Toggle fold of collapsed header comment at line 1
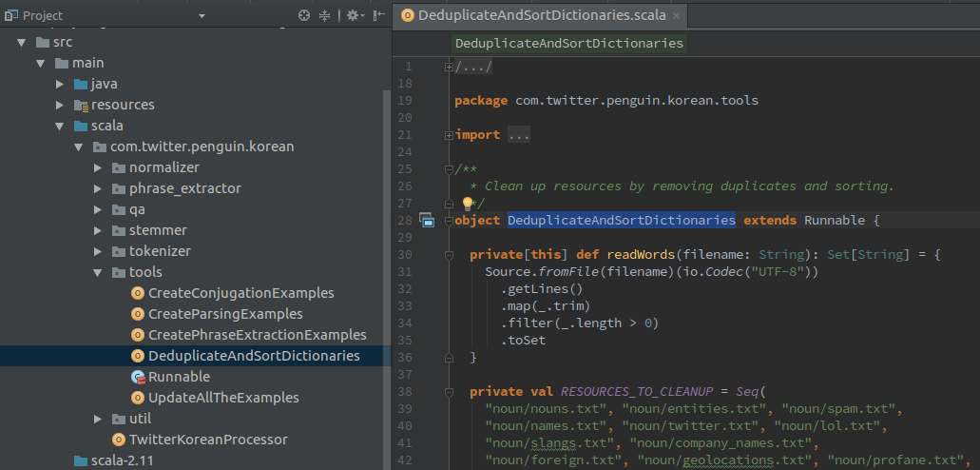This screenshot has width=980, height=470. pyautogui.click(x=448, y=67)
